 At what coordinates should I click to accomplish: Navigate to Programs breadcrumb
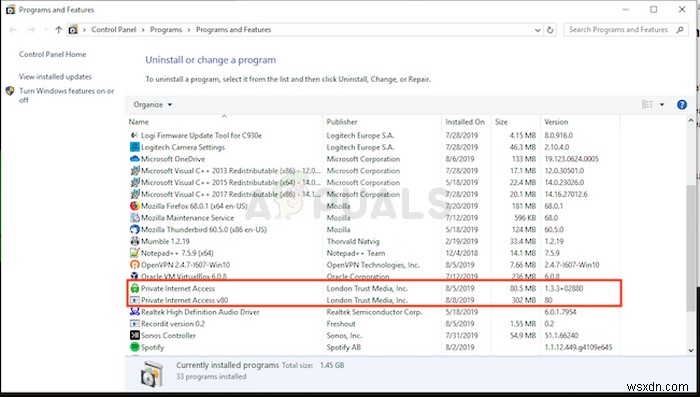pos(166,29)
